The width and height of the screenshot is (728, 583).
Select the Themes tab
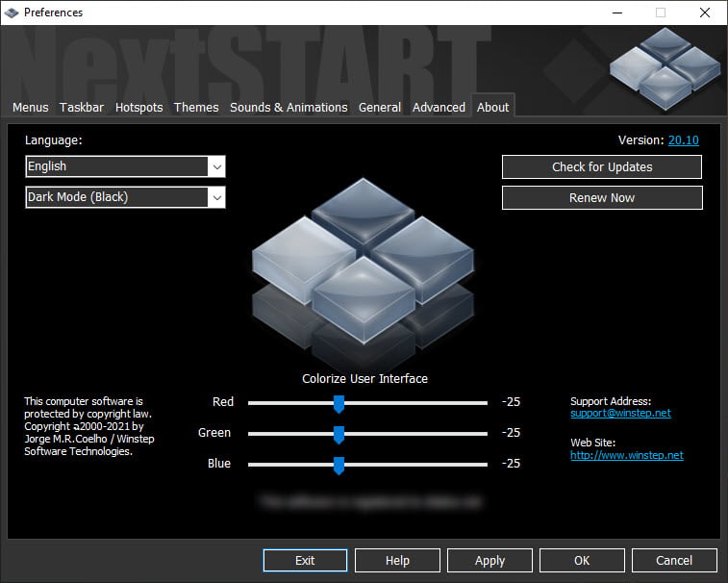tap(196, 108)
